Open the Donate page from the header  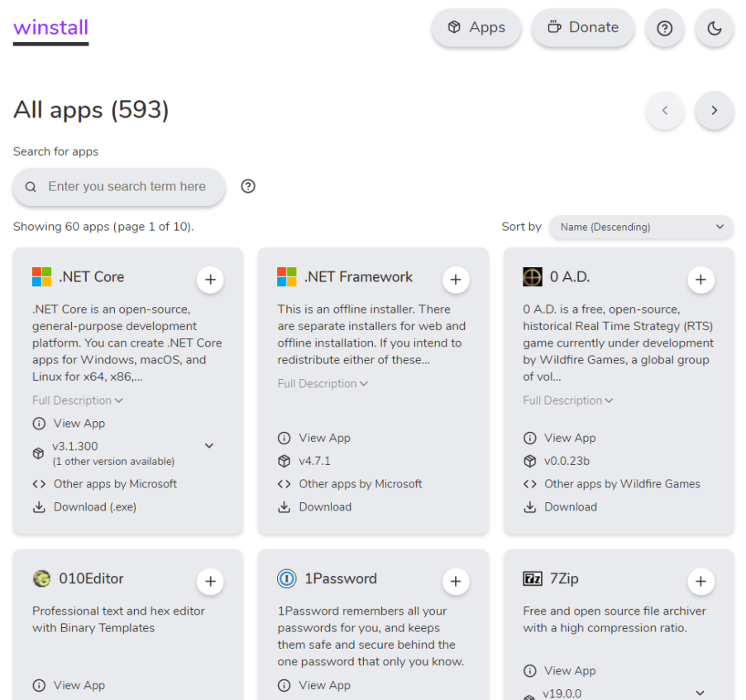tap(583, 27)
